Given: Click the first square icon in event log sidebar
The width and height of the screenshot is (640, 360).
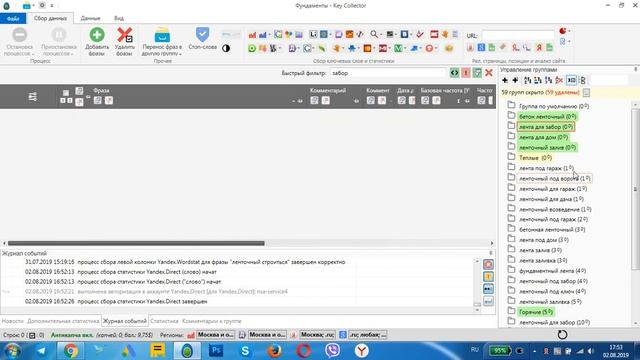Looking at the screenshot, I should [488, 264].
